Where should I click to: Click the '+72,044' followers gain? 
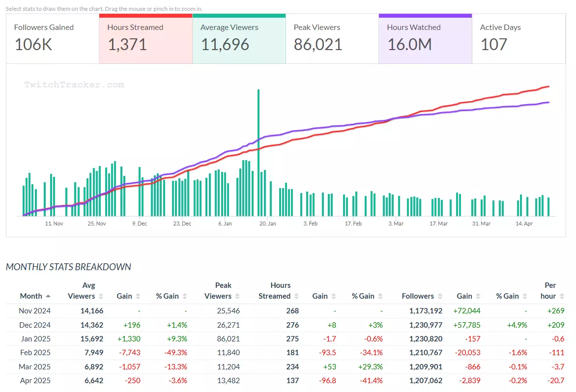pyautogui.click(x=467, y=311)
